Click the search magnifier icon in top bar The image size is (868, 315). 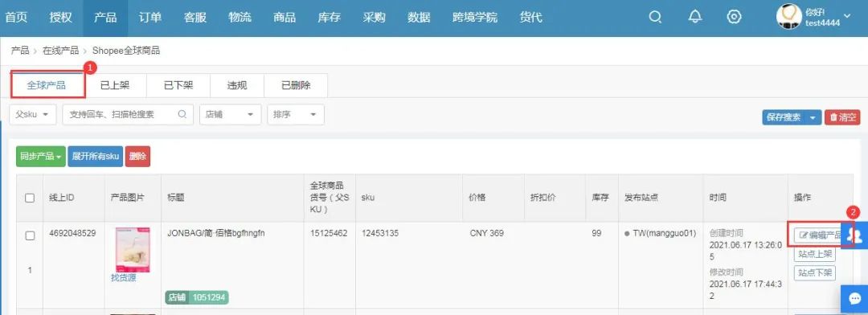655,17
